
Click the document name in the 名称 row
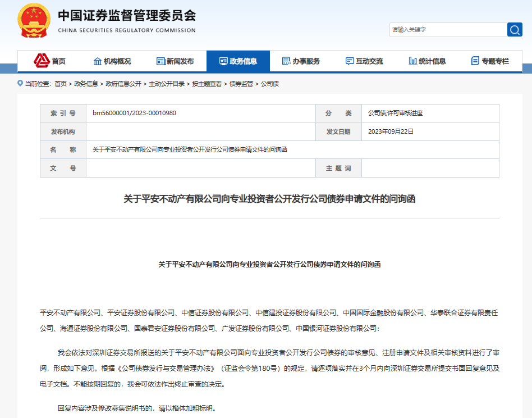click(190, 150)
